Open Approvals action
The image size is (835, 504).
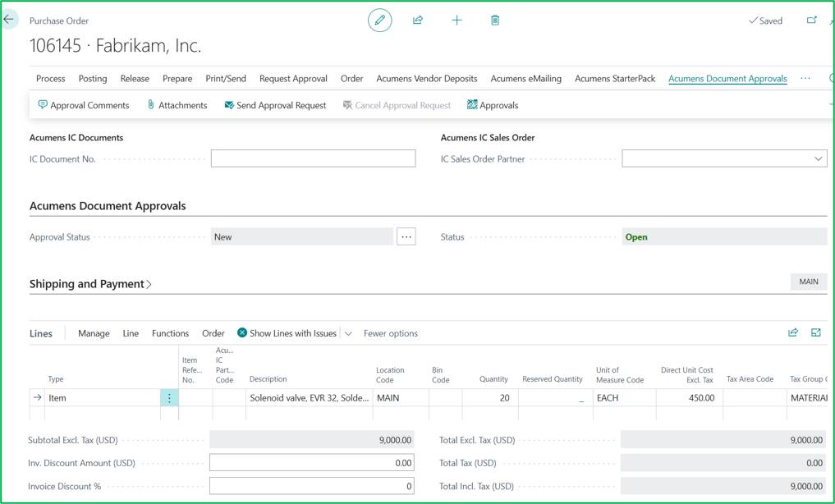coord(493,105)
